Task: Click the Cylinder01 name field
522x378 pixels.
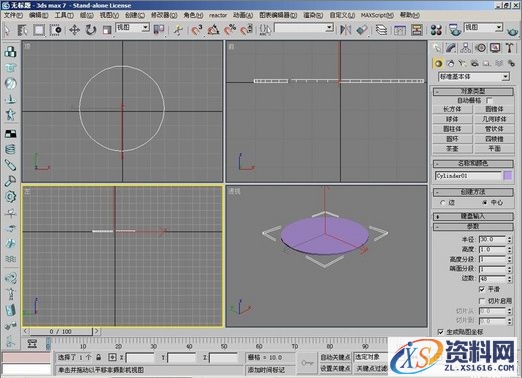Action: pos(468,176)
